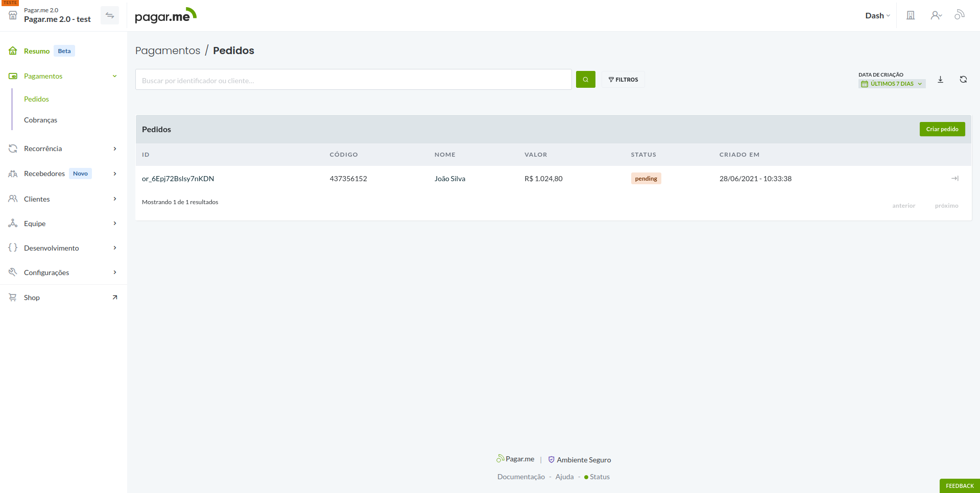This screenshot has height=493, width=980.
Task: Open the Documentação footer link
Action: tap(521, 477)
